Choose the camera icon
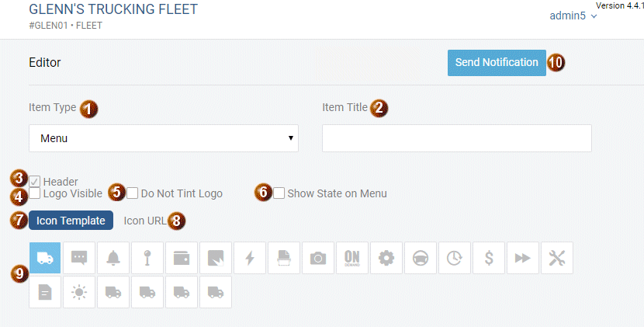 point(318,258)
